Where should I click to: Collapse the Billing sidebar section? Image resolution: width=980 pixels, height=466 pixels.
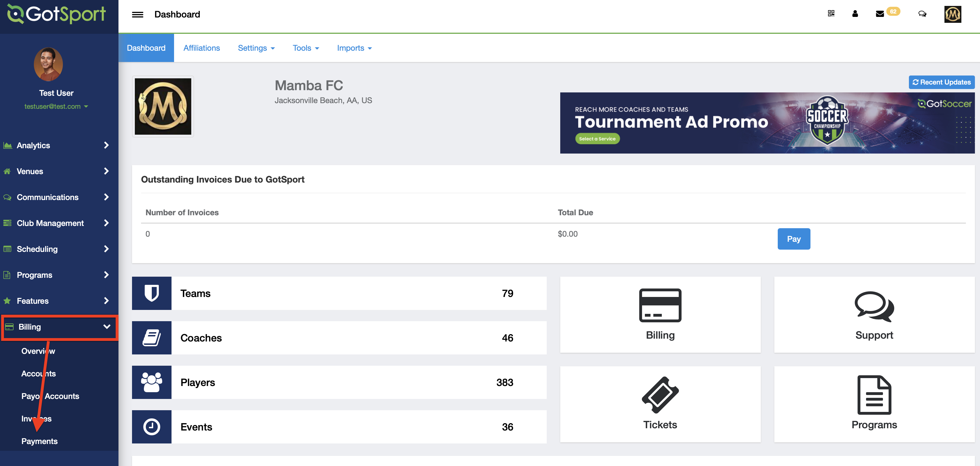[x=59, y=327]
